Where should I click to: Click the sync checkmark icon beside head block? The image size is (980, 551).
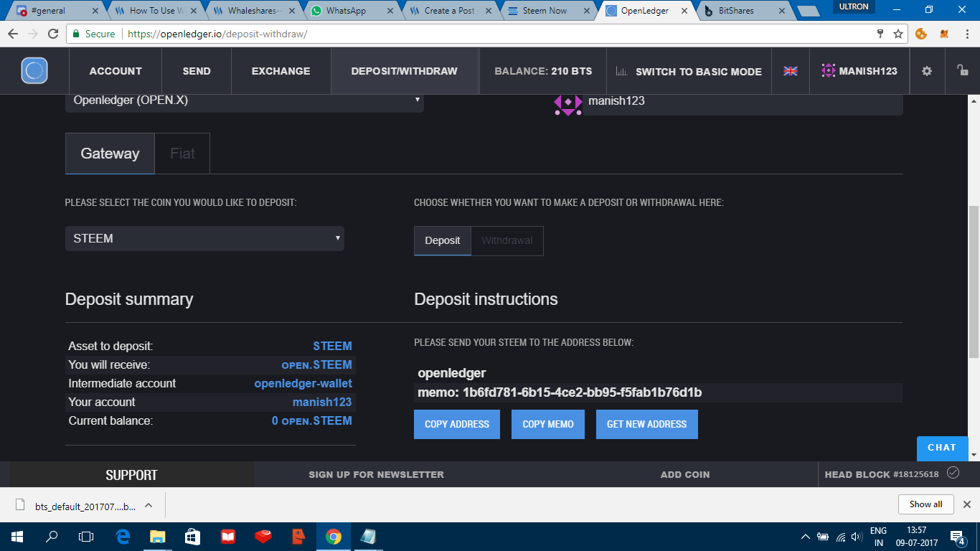953,473
